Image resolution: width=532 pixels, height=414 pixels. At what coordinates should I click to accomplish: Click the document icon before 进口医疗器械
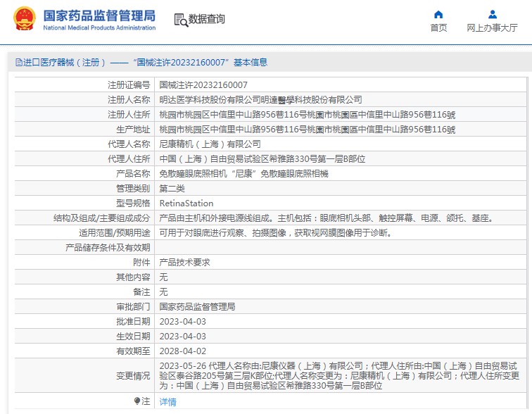click(x=19, y=63)
